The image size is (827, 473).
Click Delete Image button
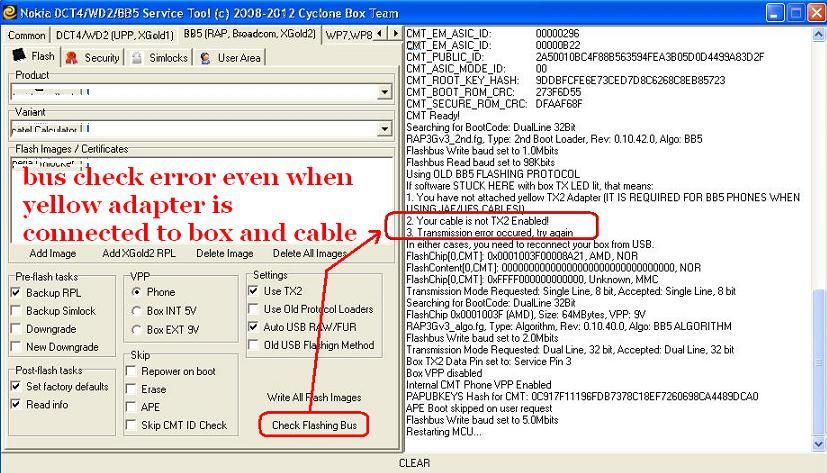tap(225, 253)
